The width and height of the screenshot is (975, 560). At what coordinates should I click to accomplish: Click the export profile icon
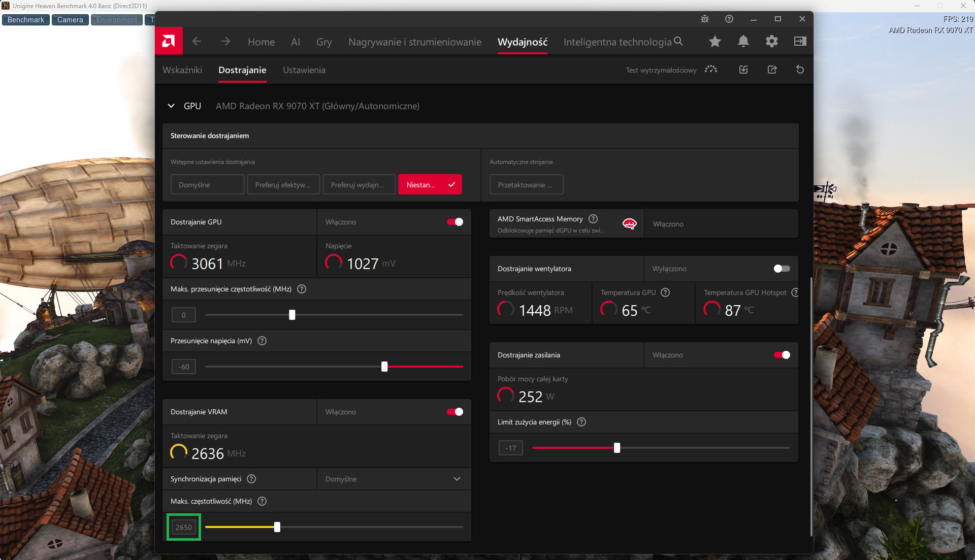coord(772,70)
